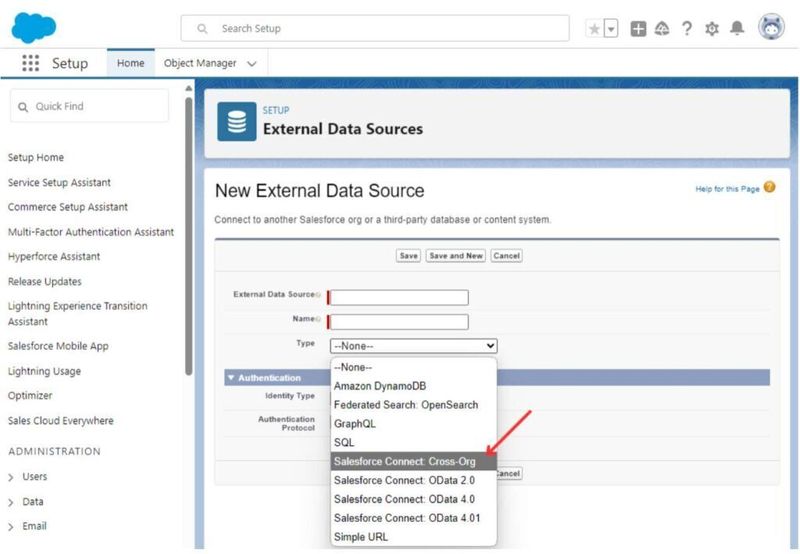
Task: Open the App Launcher grid icon
Action: tap(31, 63)
